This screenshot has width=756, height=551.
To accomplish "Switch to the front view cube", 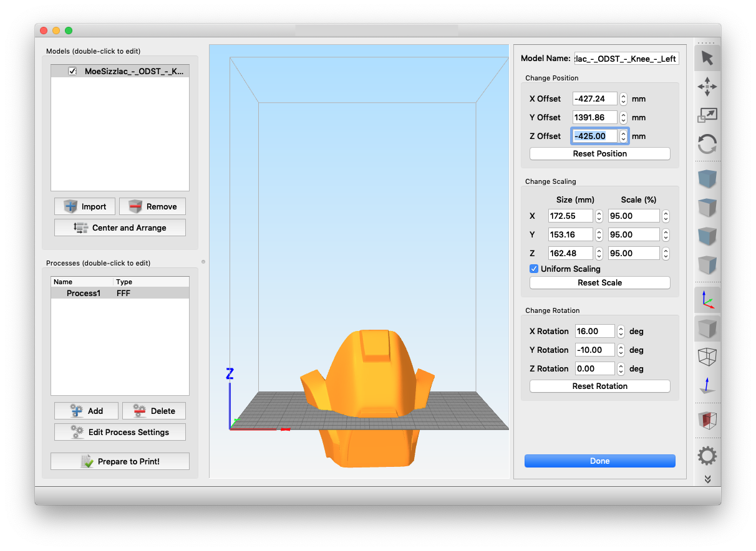I will pyautogui.click(x=707, y=237).
